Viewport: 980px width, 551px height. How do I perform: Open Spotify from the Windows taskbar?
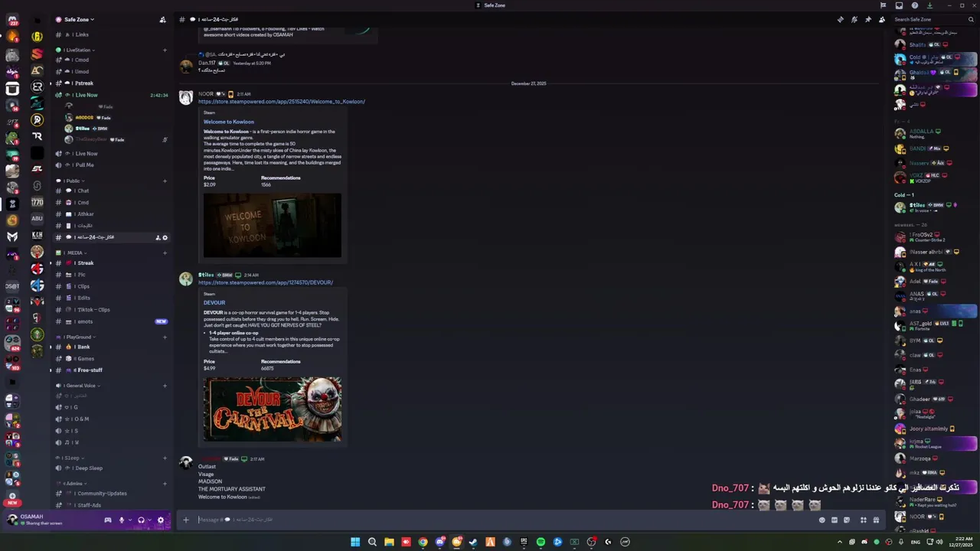[541, 542]
